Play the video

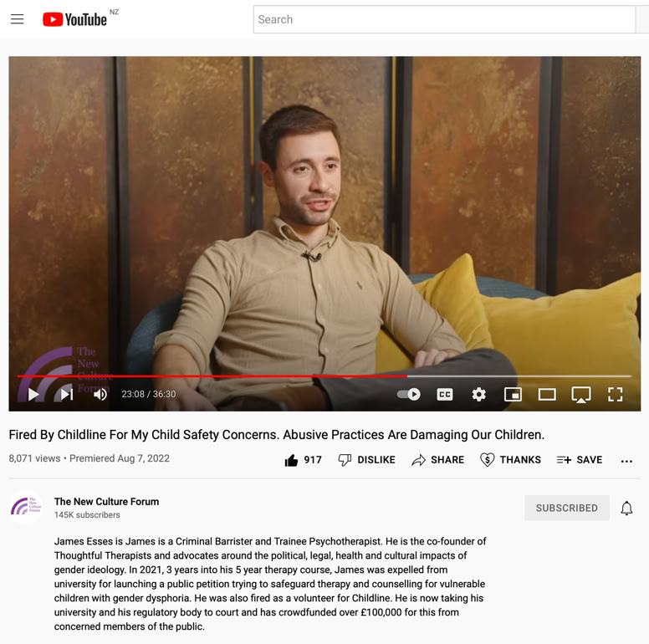33,395
